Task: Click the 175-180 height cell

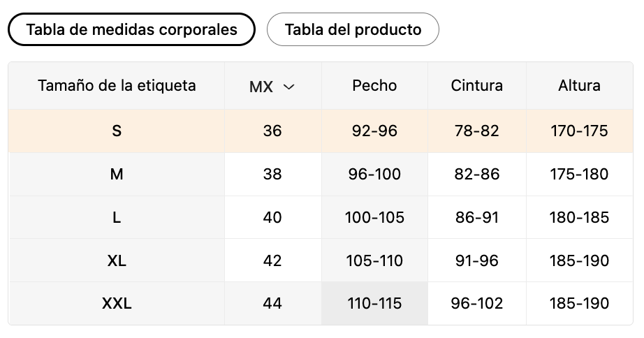Action: 579,174
